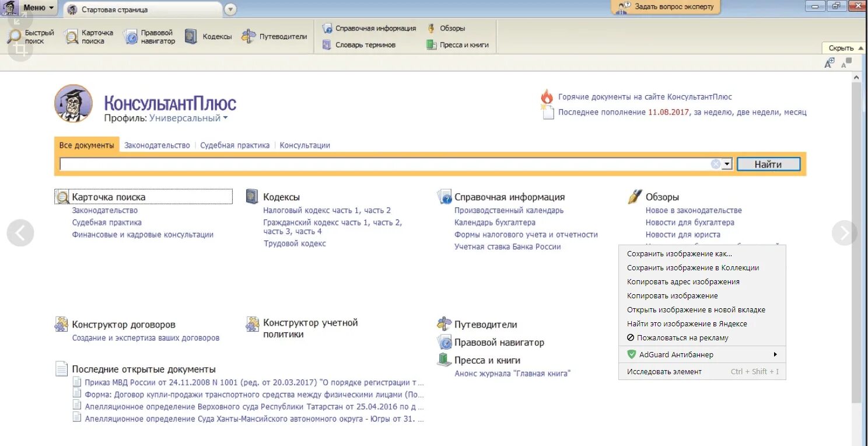Image resolution: width=868 pixels, height=446 pixels.
Task: Open Словарь терминов in toolbar
Action: 359,44
